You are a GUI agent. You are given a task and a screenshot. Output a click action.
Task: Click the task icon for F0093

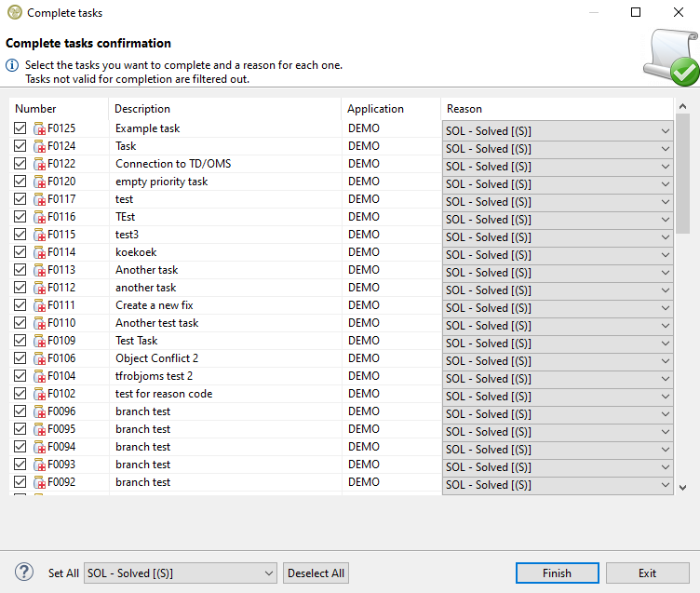[x=40, y=465]
